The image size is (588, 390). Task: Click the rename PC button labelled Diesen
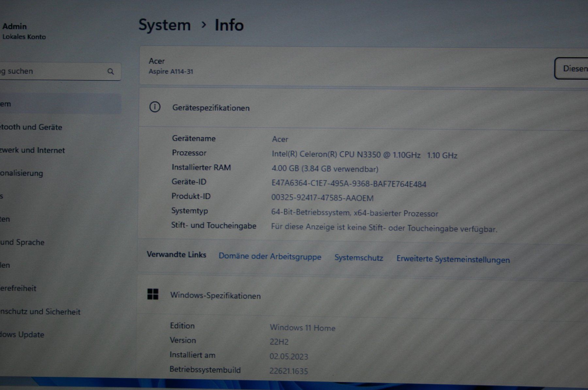pyautogui.click(x=571, y=69)
